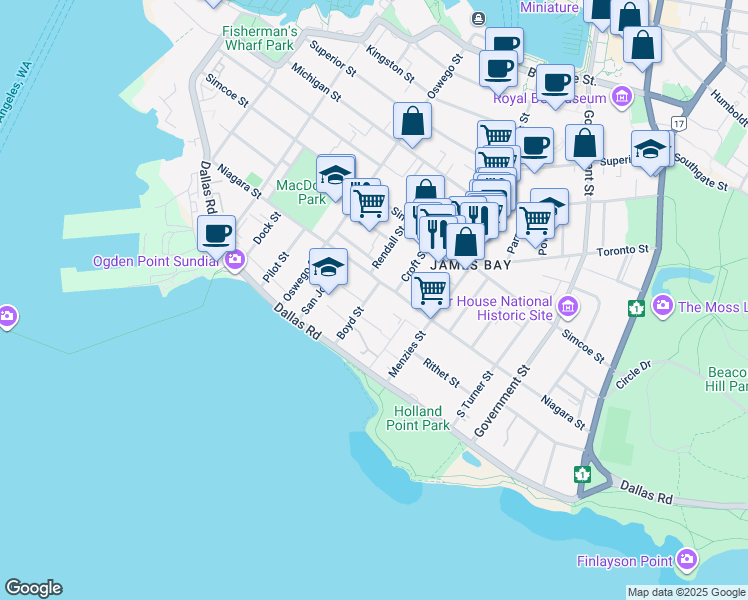Click the MacDonald Park label
The image size is (748, 600).
pos(300,192)
